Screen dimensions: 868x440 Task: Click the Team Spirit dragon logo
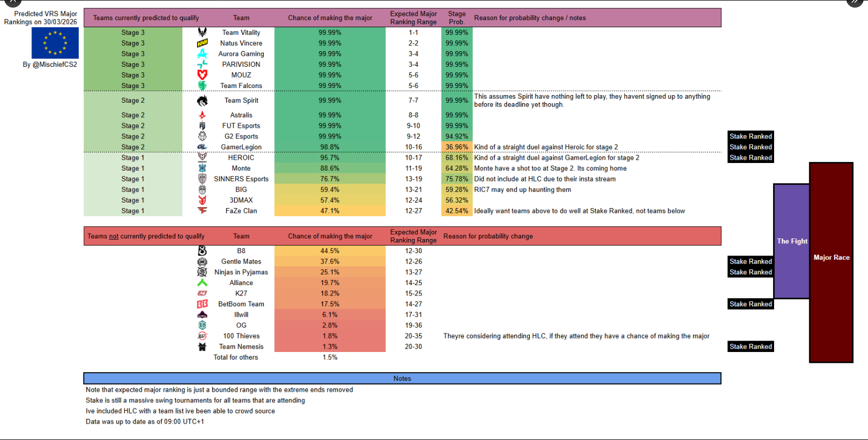202,100
